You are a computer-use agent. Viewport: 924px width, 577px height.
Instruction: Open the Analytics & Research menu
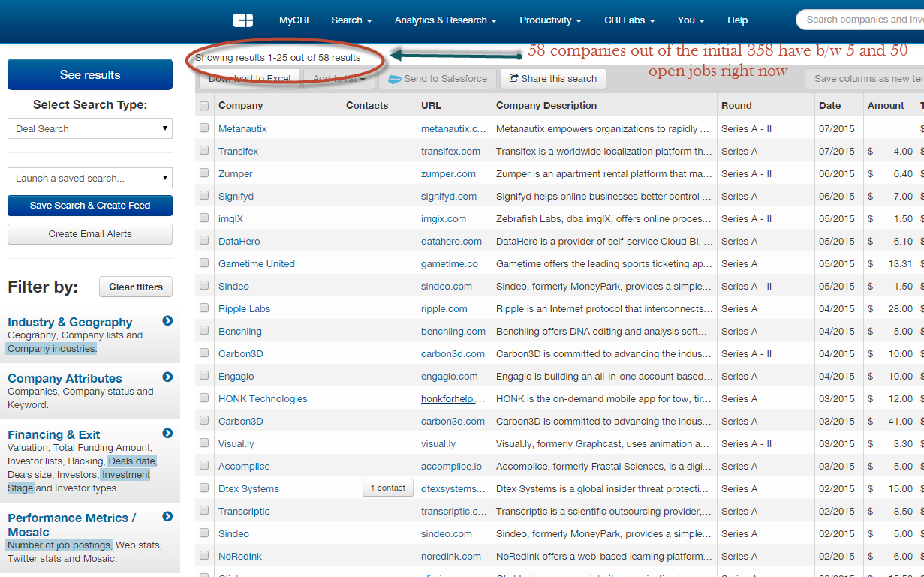(445, 20)
